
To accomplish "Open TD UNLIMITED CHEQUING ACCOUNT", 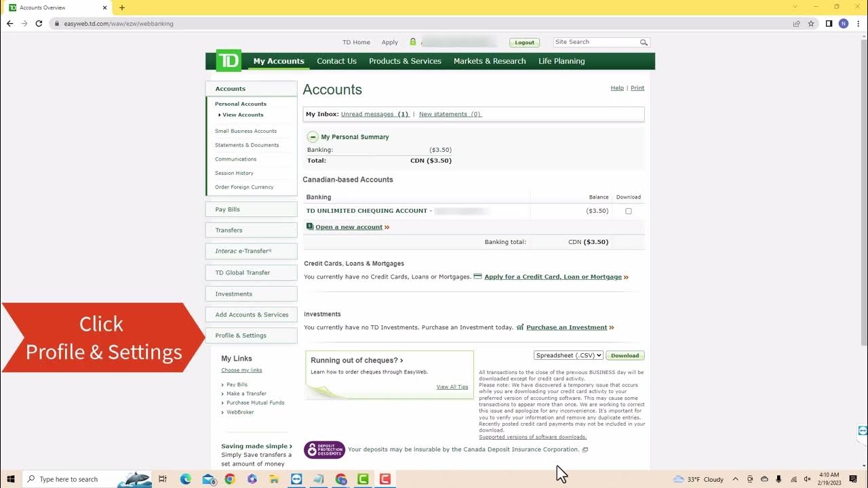I will tap(367, 211).
